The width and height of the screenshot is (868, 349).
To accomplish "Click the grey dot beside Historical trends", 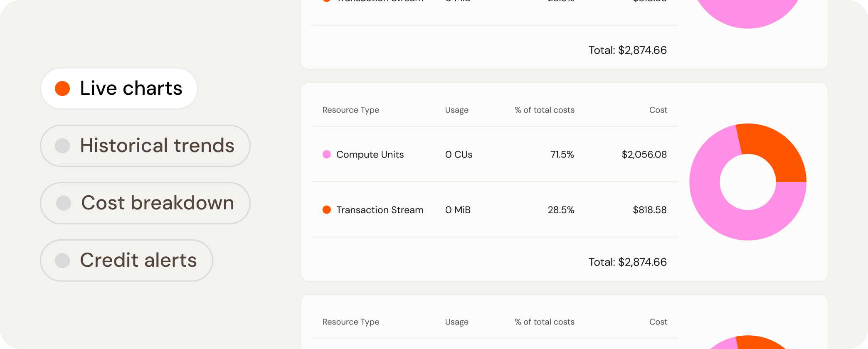I will [x=62, y=146].
